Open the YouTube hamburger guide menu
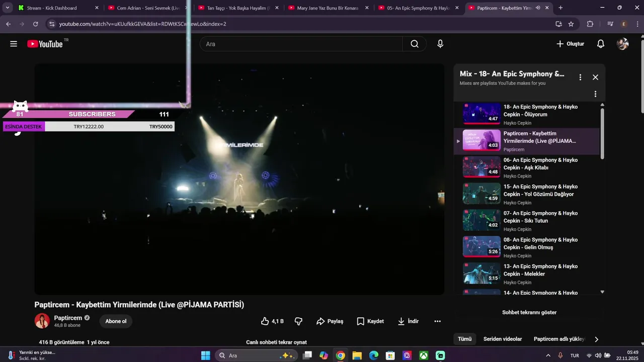644x362 pixels. [x=14, y=44]
